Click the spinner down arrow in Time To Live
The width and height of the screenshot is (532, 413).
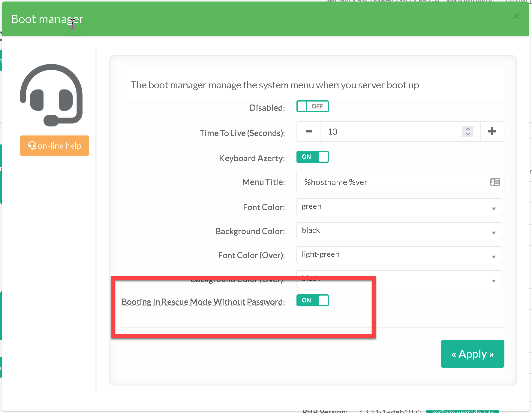pos(467,134)
